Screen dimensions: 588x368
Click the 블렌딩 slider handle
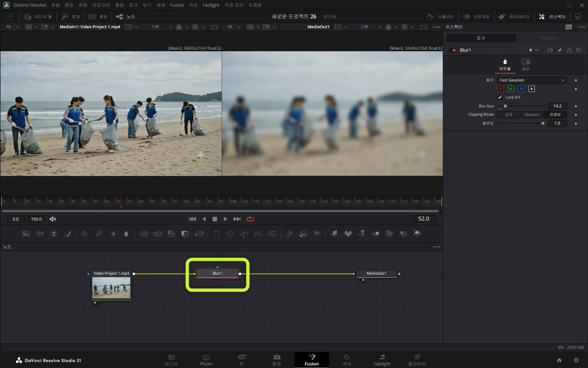[x=543, y=123]
